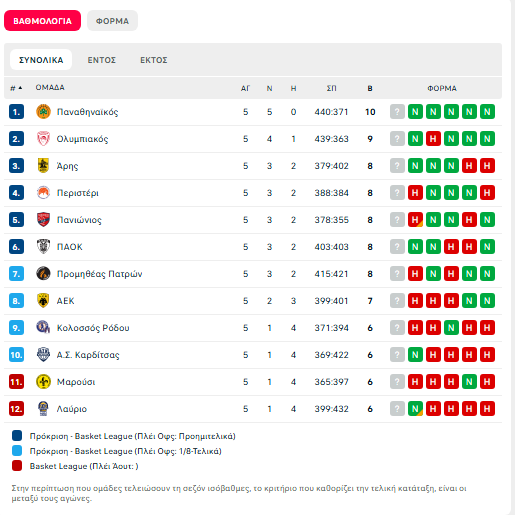Click the ΠΑΟΚ team emblem
The width and height of the screenshot is (515, 515).
pyautogui.click(x=43, y=247)
